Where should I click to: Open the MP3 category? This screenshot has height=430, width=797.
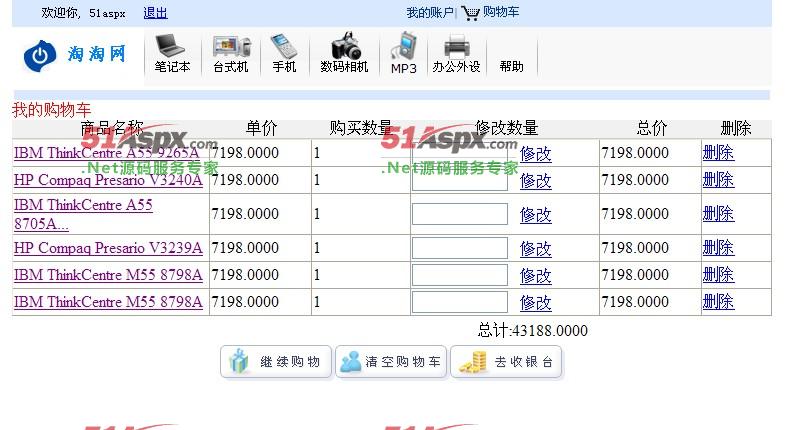pos(404,53)
